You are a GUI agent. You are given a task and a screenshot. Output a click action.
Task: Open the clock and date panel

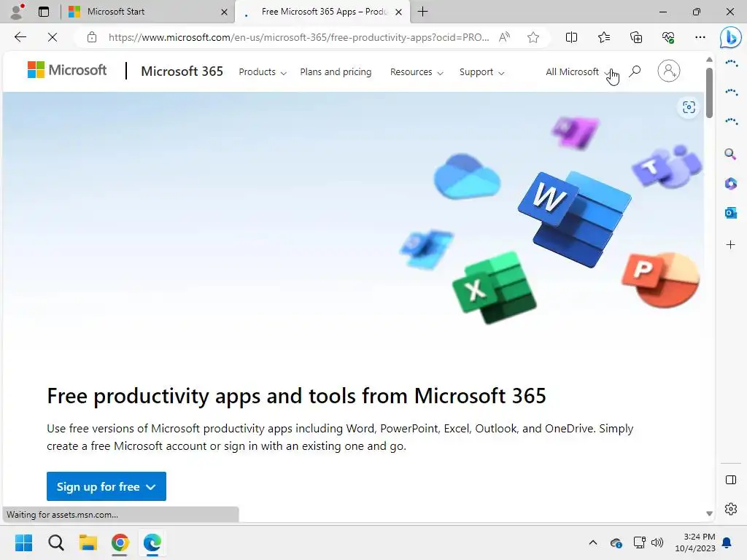(x=695, y=542)
